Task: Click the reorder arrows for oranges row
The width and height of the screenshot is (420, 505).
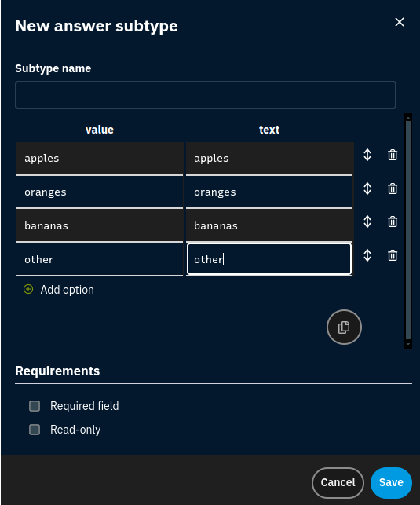Action: click(x=367, y=188)
